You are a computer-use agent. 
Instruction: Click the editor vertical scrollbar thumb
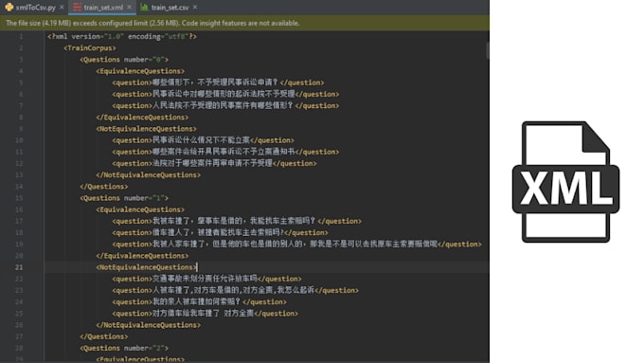click(x=487, y=50)
